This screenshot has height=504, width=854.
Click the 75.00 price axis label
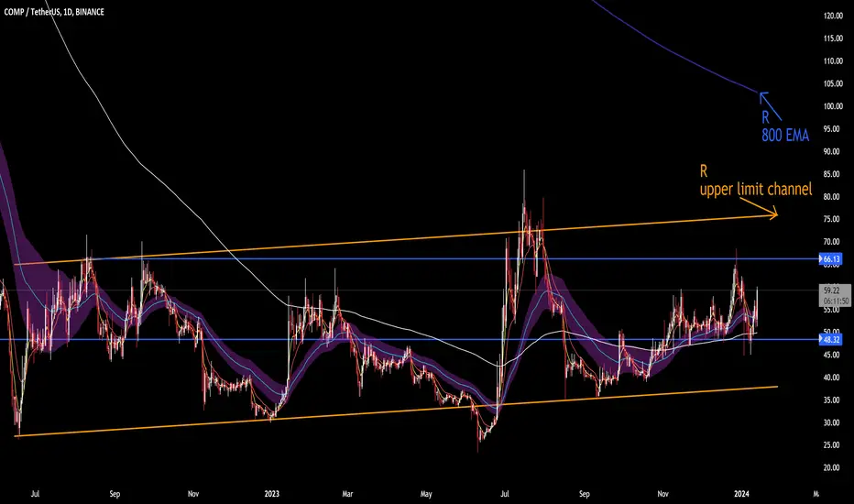tap(832, 219)
